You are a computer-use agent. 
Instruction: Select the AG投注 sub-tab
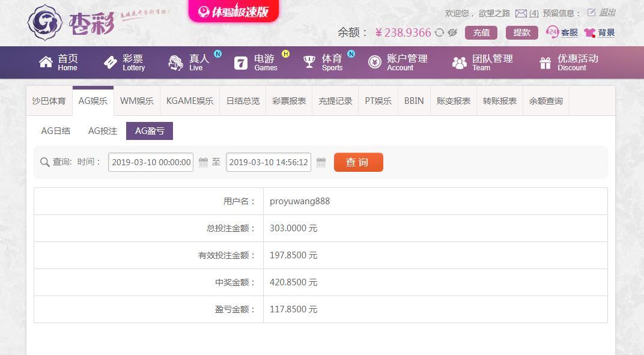point(103,131)
